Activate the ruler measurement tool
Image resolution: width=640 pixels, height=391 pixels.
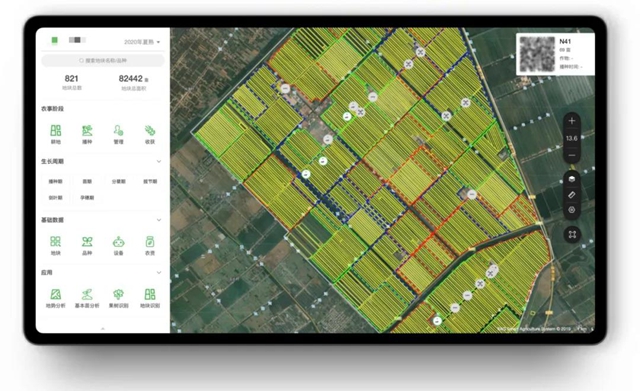click(x=572, y=195)
